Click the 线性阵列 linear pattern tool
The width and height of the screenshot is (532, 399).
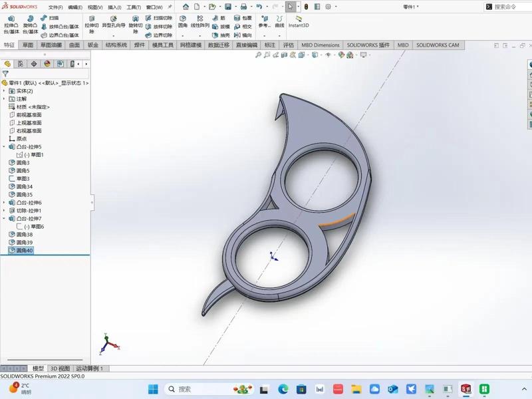tap(200, 22)
